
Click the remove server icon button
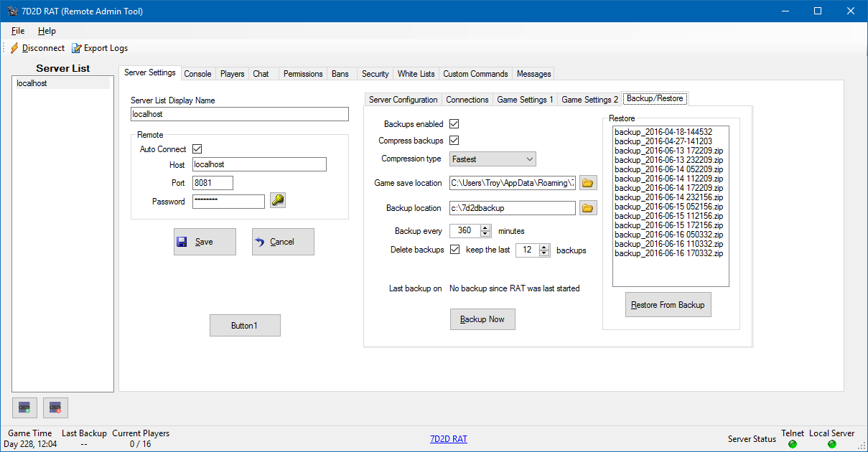(x=55, y=408)
